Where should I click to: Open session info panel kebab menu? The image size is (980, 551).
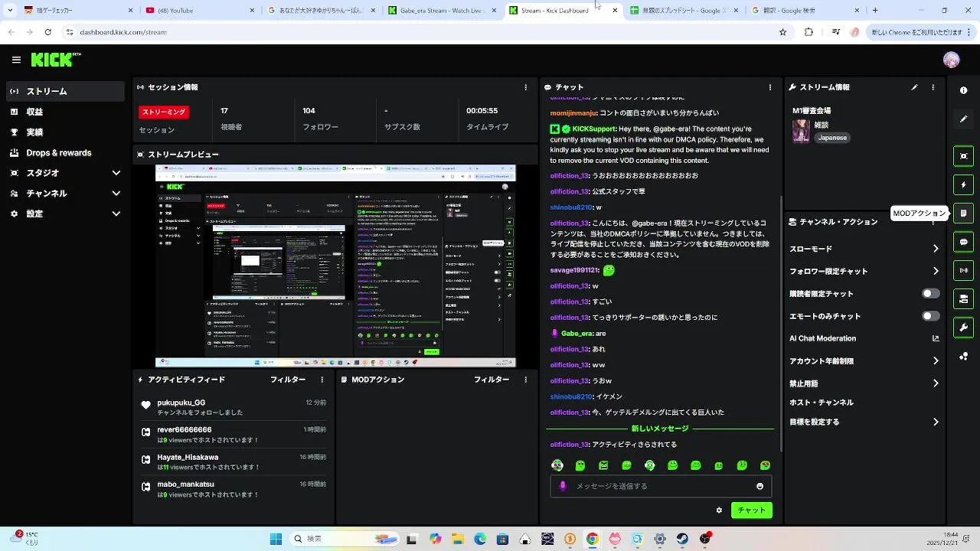click(525, 87)
